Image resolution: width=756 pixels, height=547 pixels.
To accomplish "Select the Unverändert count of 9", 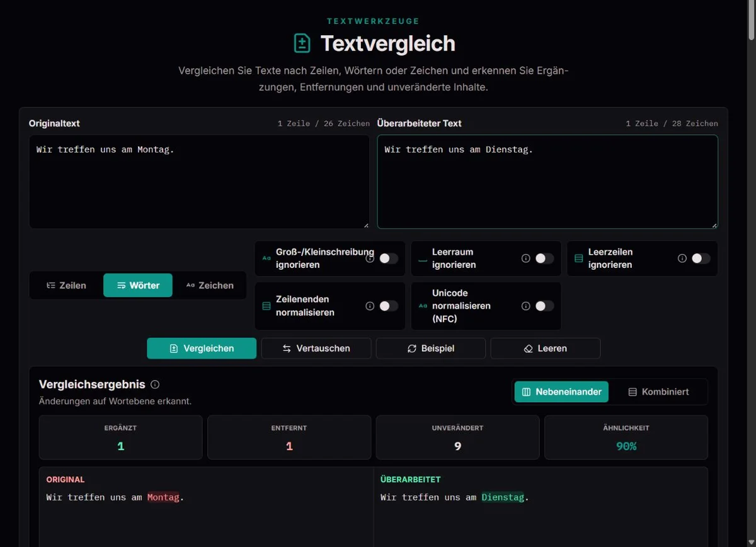I will (458, 446).
